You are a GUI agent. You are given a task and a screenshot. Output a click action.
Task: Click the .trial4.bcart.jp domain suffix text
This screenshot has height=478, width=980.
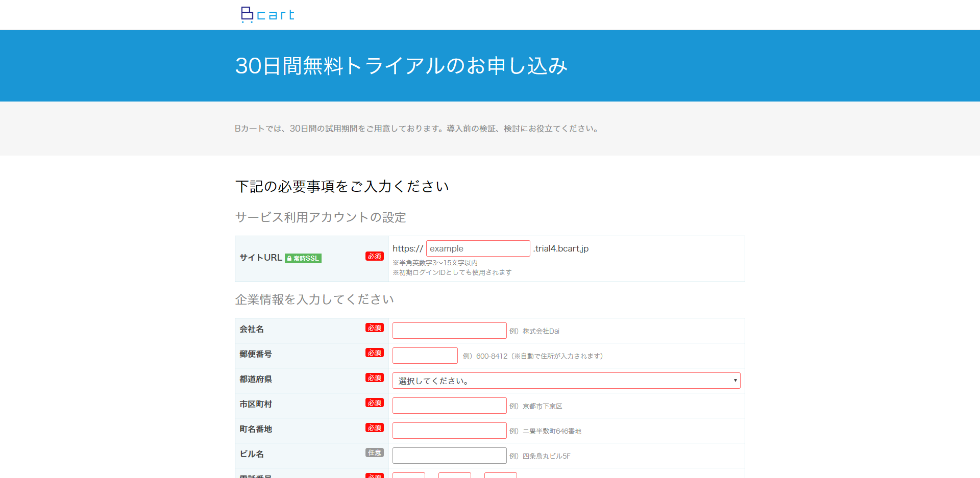[x=561, y=248]
